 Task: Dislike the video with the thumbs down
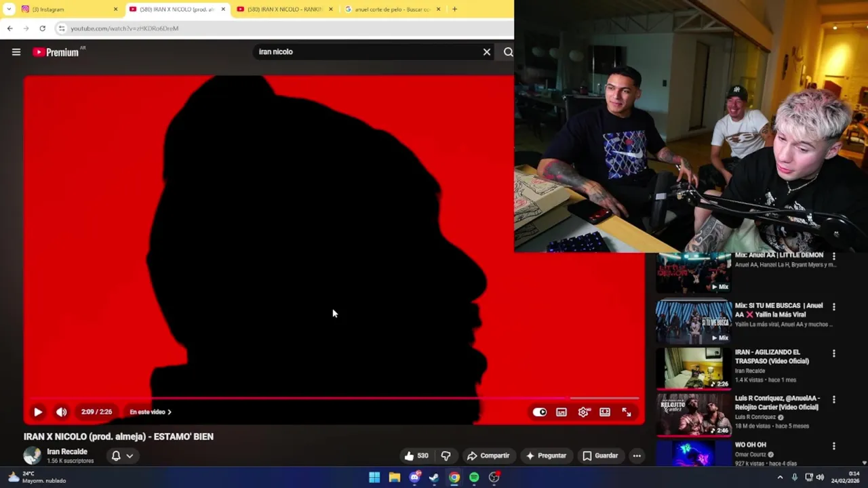446,456
